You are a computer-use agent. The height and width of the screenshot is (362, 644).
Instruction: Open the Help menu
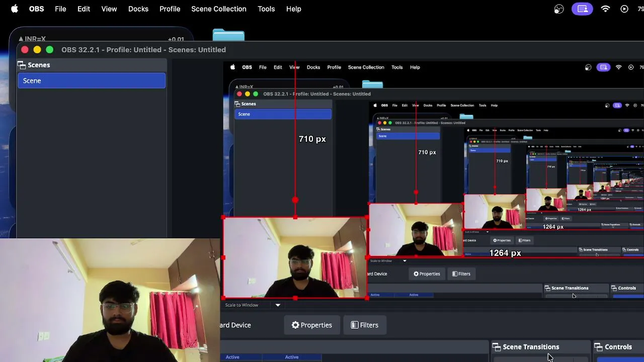tap(294, 9)
